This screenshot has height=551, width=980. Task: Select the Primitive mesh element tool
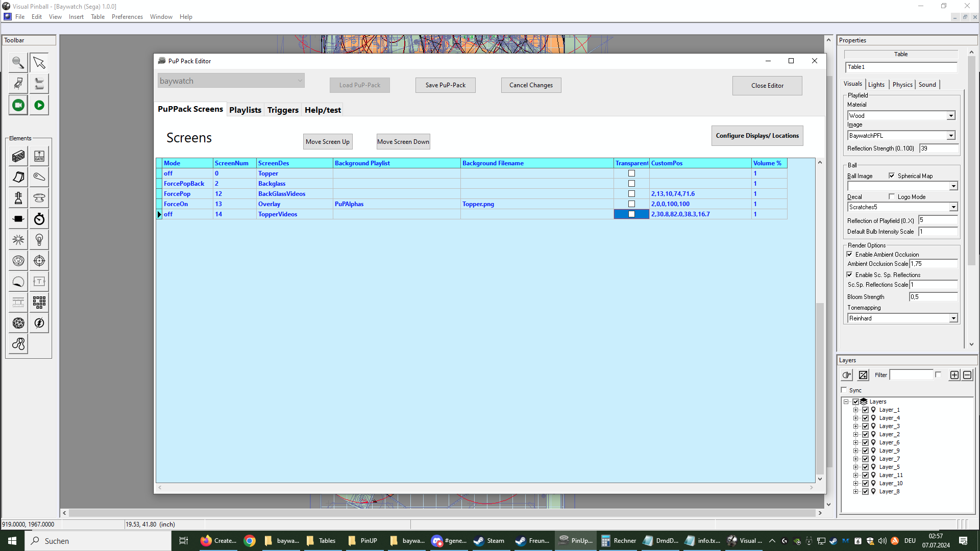tap(18, 322)
